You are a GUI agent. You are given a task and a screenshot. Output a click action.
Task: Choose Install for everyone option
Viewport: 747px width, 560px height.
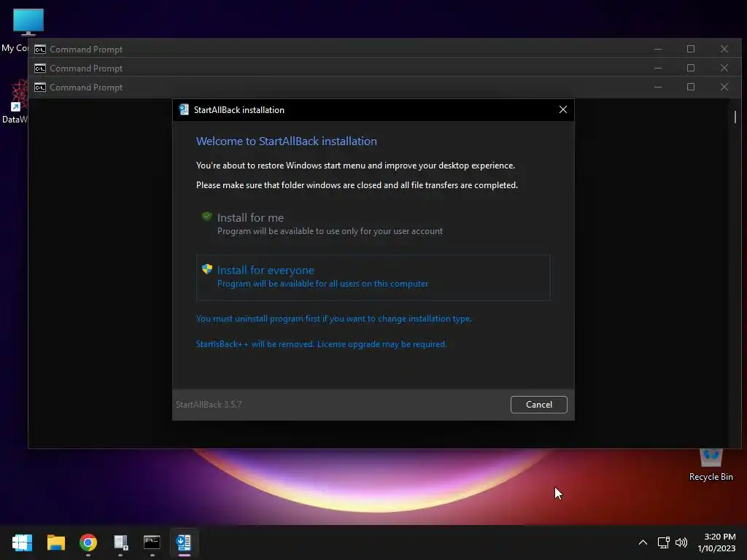coord(373,278)
